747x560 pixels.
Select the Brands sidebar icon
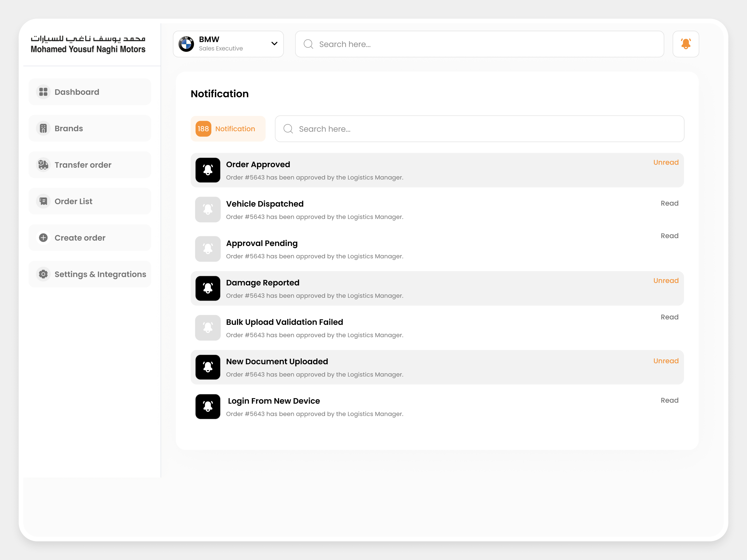43,128
